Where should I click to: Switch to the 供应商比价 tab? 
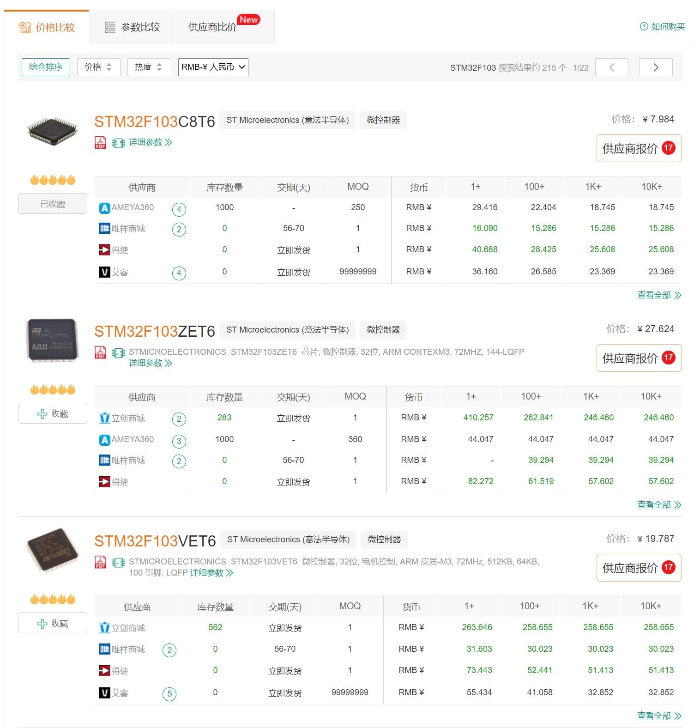coord(212,27)
